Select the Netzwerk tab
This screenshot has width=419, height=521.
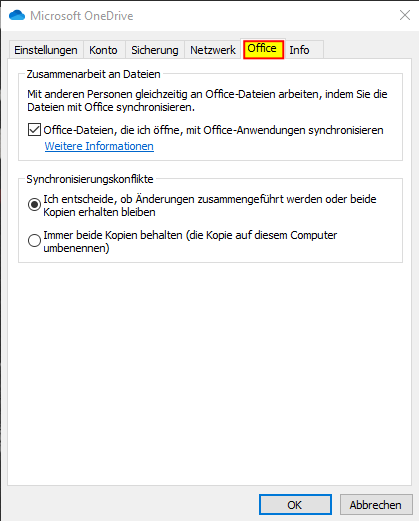pos(213,50)
